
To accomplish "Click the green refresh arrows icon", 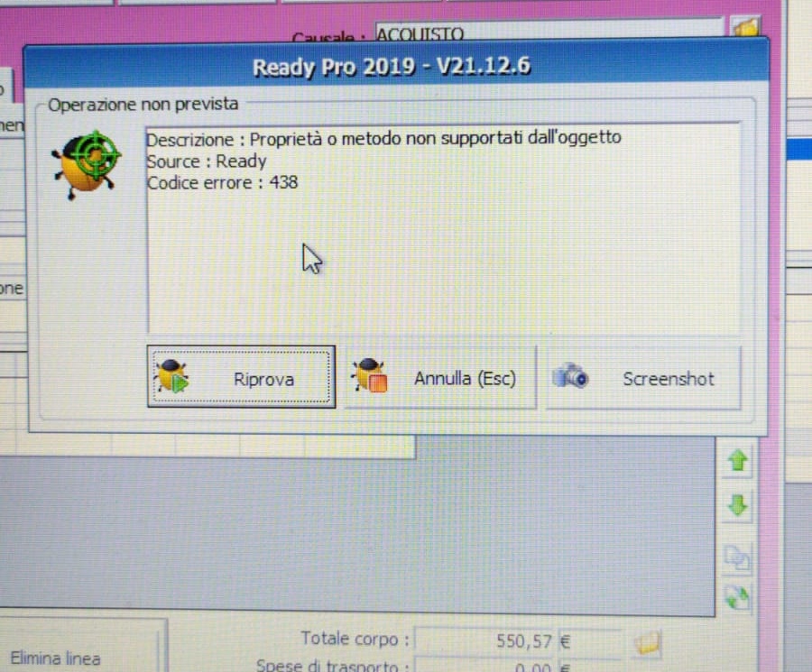I will pos(737,597).
